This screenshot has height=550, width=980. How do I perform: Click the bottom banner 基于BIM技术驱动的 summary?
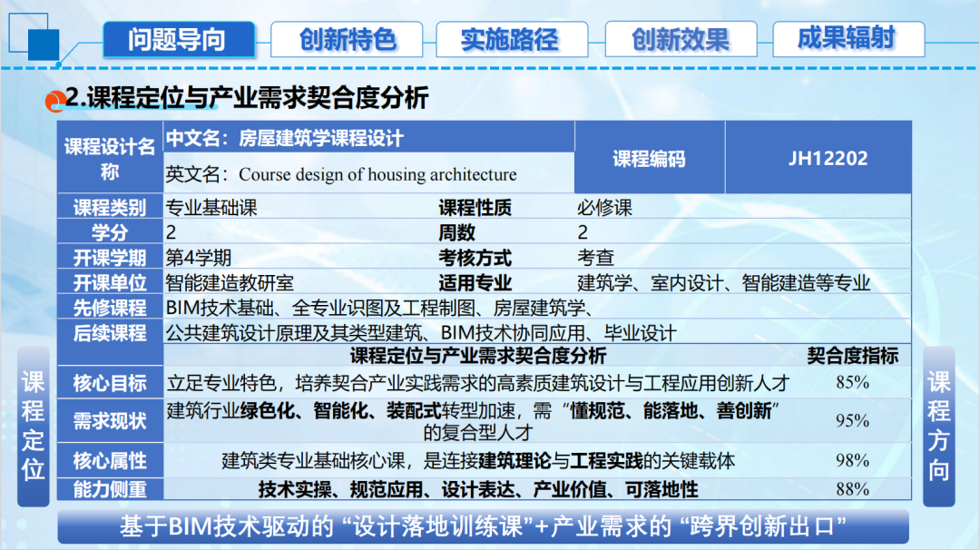coord(483,526)
